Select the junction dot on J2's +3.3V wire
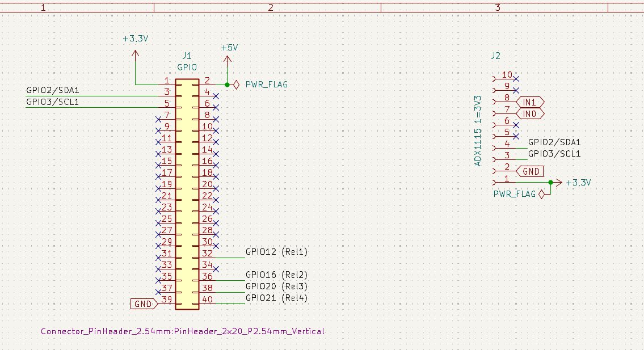Viewport: 644px width, 350px height. 550,183
